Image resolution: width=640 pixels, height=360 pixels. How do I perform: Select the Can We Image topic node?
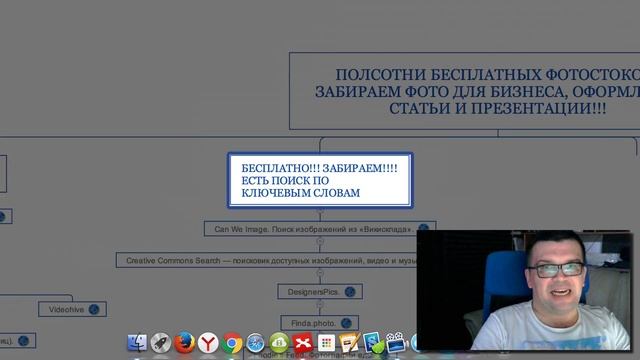[x=320, y=229]
